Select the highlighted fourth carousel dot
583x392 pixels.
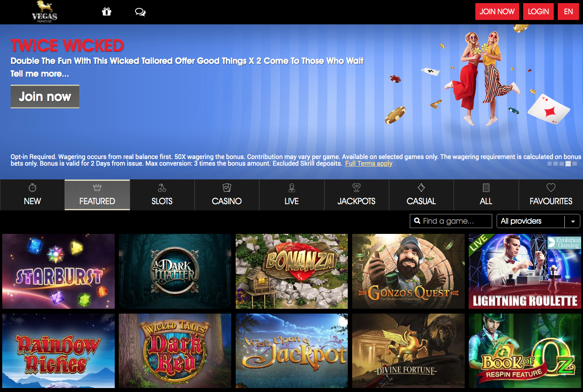pos(568,163)
